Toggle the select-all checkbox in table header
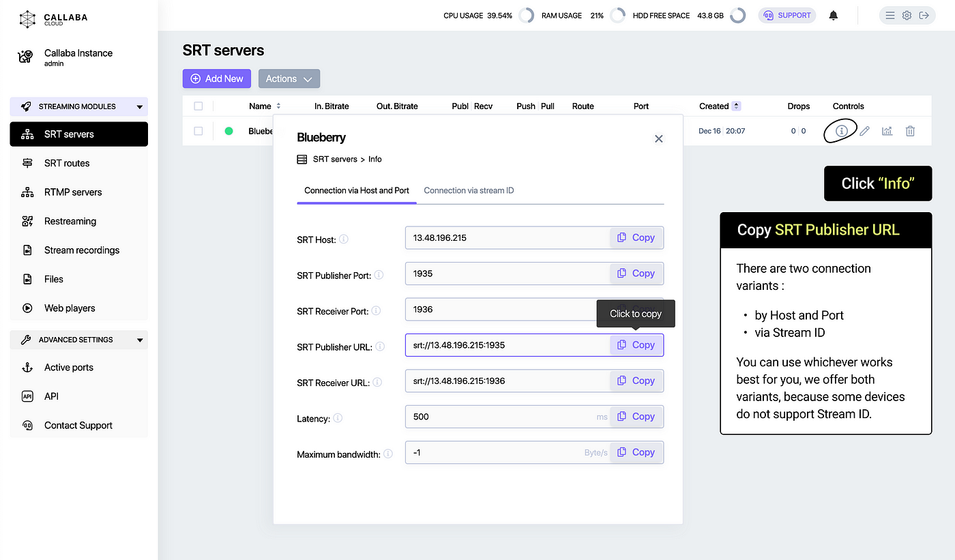The width and height of the screenshot is (955, 560). (x=199, y=106)
